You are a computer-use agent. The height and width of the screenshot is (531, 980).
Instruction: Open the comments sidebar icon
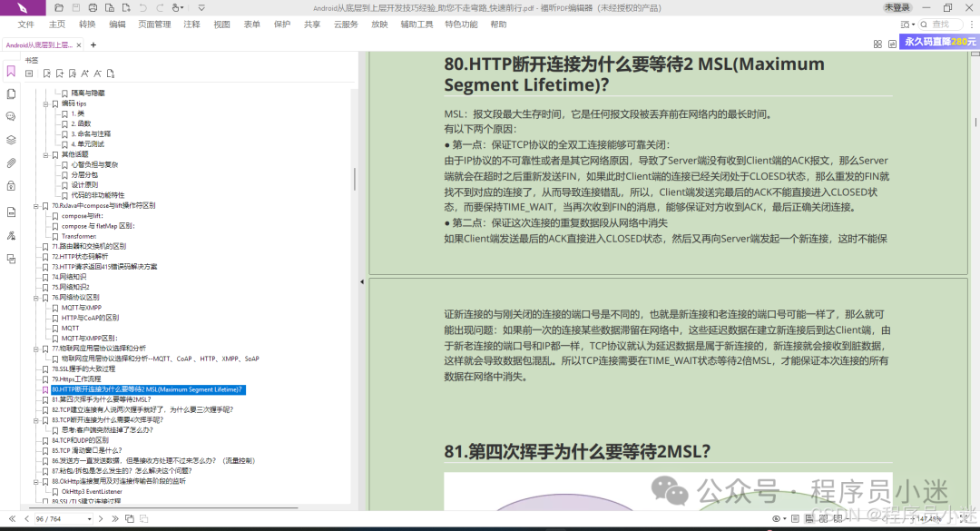pyautogui.click(x=11, y=117)
